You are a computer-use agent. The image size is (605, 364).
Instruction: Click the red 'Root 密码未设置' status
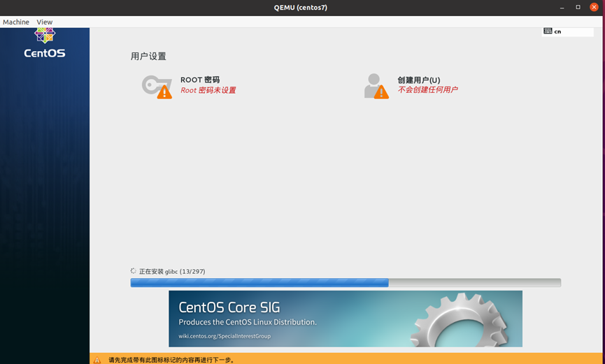tap(208, 90)
